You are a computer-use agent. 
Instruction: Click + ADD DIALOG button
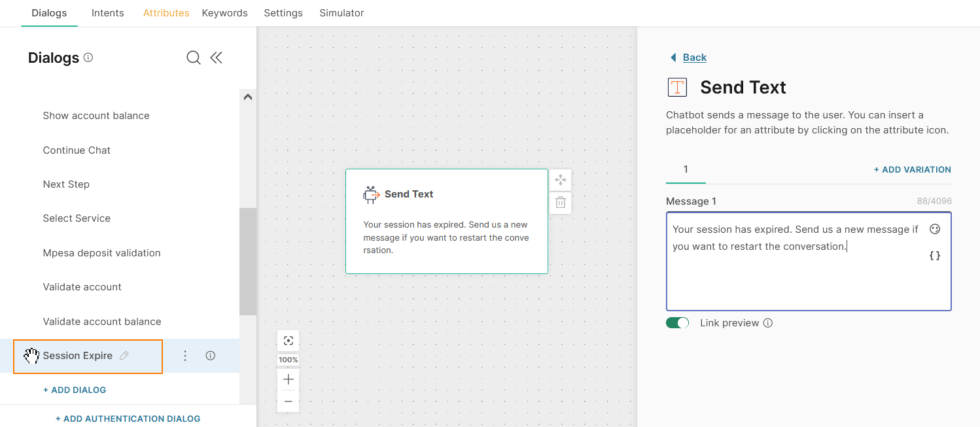pos(75,390)
